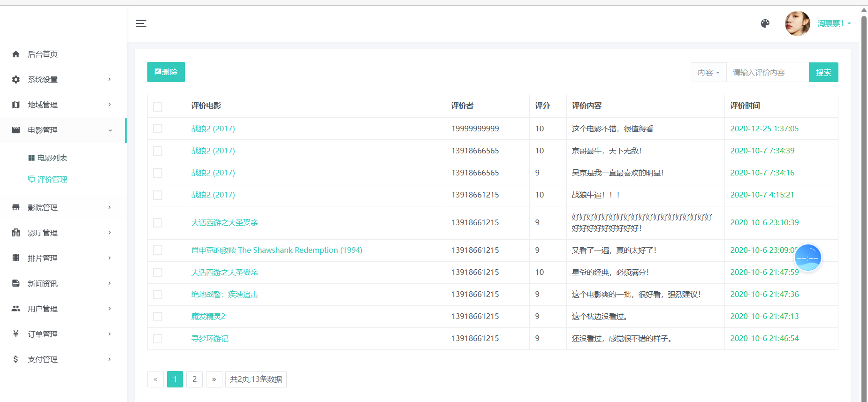Expand the 淘票票1 user account dropdown
The image size is (868, 402).
[834, 23]
